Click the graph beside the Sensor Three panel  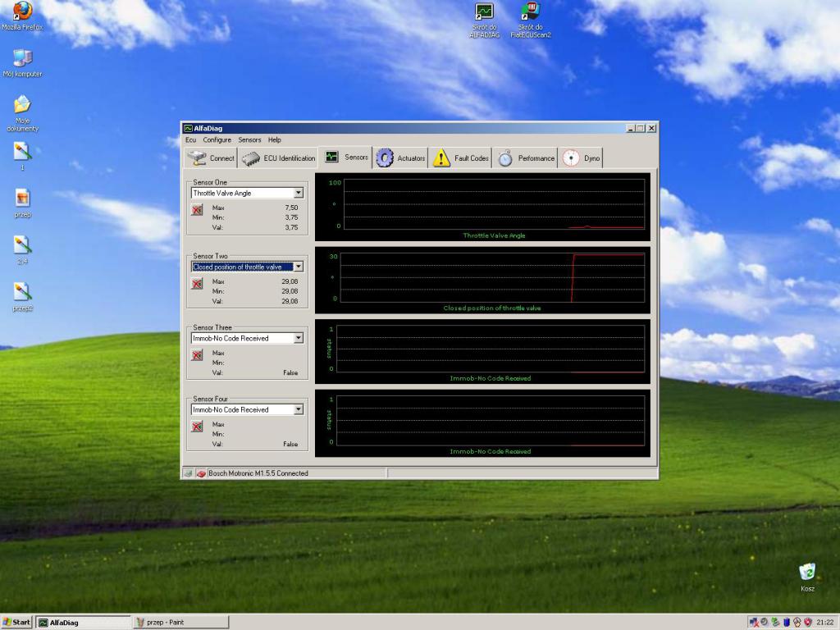482,351
